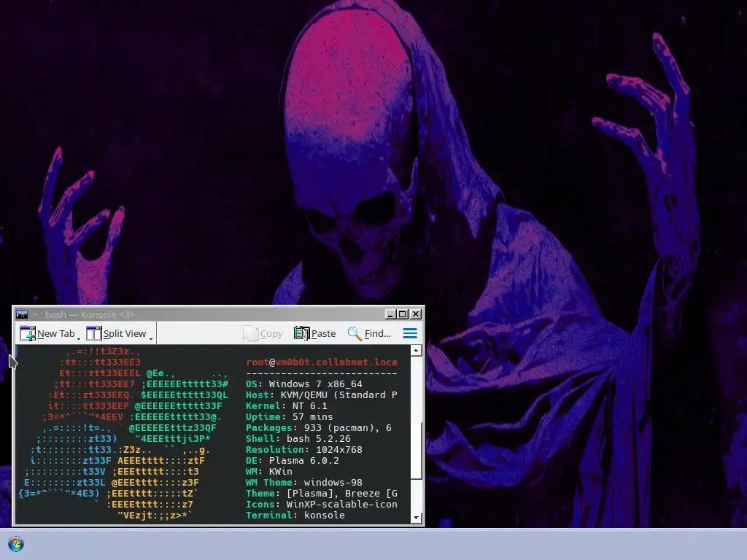Click the Paste toolbar button
747x560 pixels.
tap(315, 333)
